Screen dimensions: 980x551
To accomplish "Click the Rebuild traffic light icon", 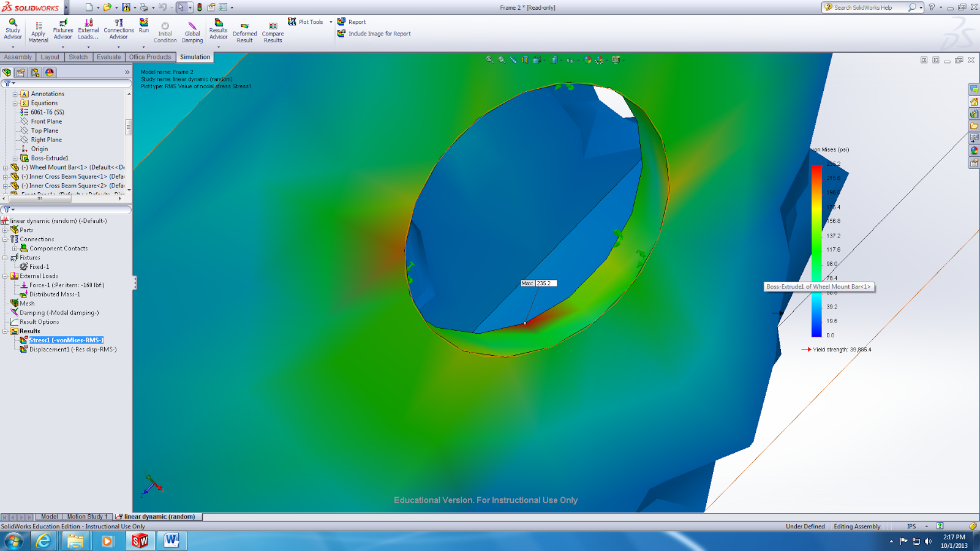I will point(200,7).
